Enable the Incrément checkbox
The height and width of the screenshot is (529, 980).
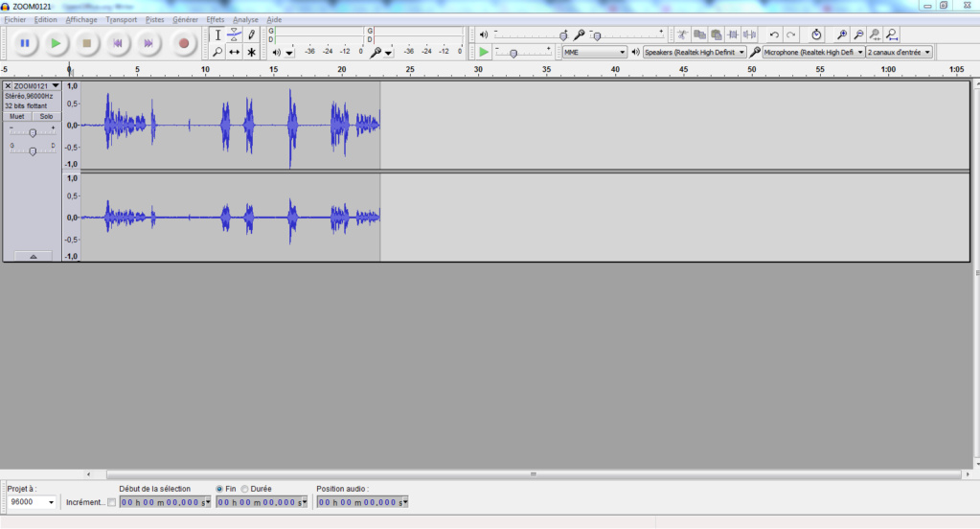tap(111, 502)
